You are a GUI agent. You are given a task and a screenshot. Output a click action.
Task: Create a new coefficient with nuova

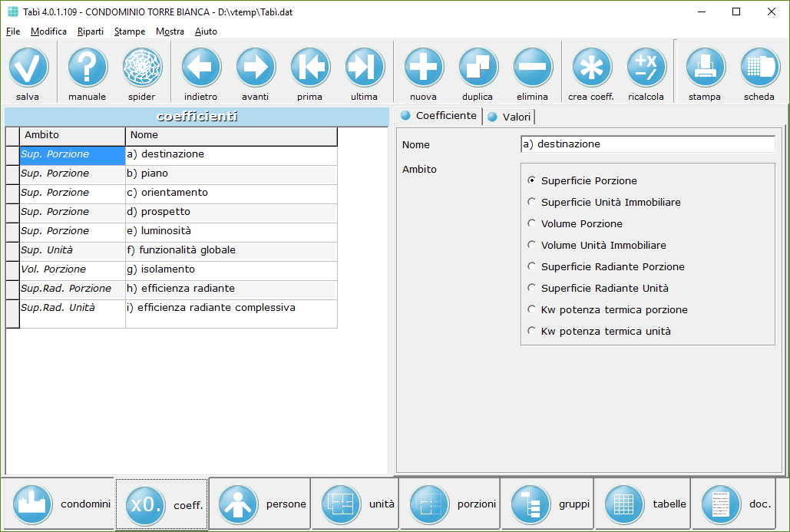[x=424, y=68]
